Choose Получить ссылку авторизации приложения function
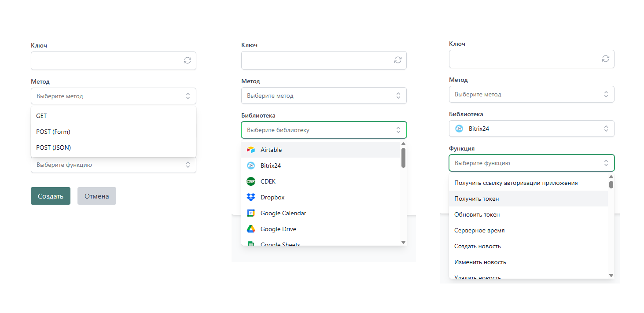644x313 pixels. 528,183
